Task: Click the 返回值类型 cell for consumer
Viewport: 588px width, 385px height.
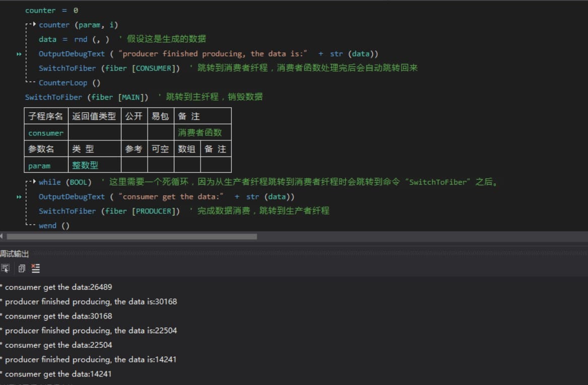Action: pos(94,133)
